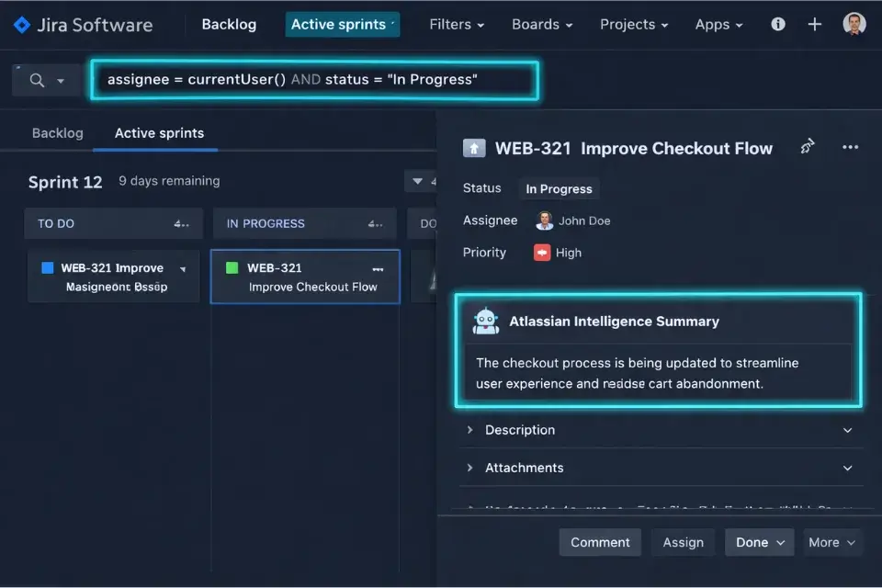This screenshot has width=882, height=588.
Task: Open TO DO column options icon
Action: click(181, 224)
